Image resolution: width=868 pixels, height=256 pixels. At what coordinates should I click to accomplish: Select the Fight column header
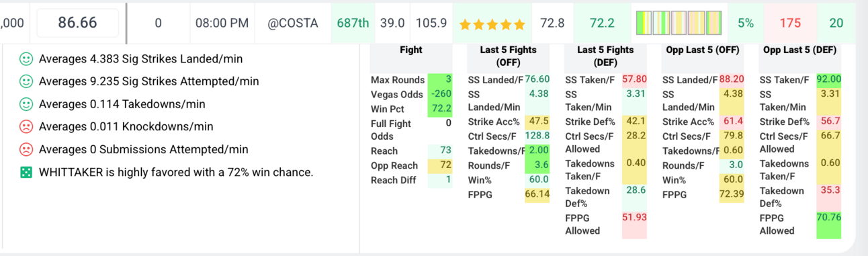pyautogui.click(x=411, y=50)
